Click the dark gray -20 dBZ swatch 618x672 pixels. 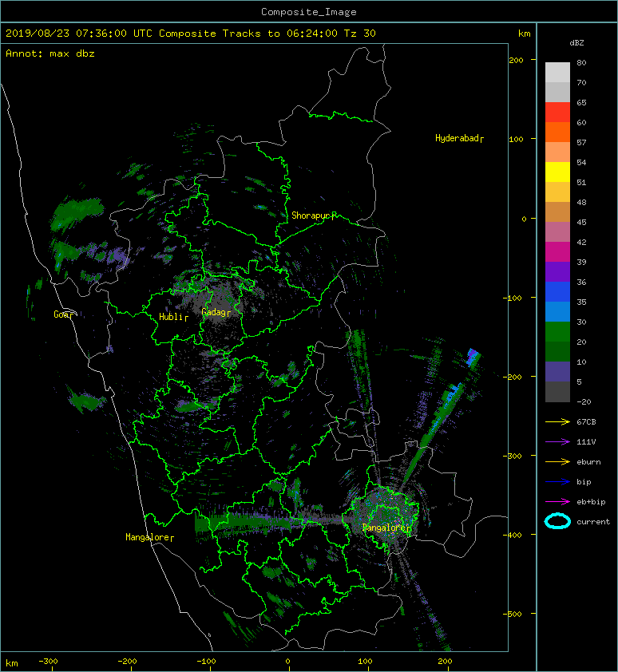click(x=557, y=392)
